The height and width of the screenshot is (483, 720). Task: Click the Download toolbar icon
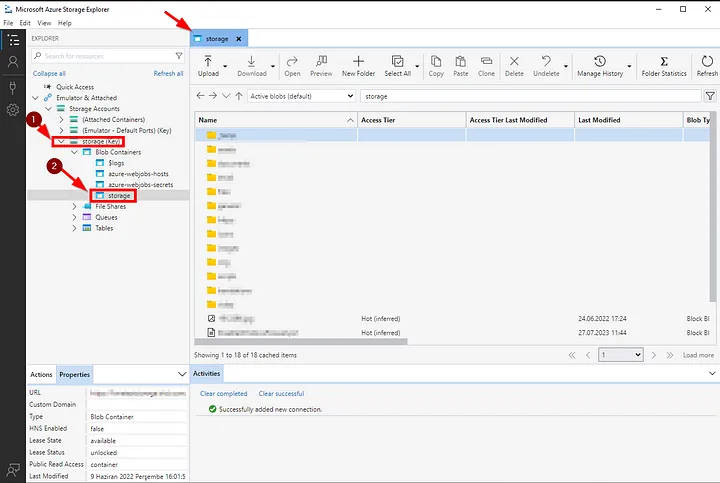click(251, 63)
